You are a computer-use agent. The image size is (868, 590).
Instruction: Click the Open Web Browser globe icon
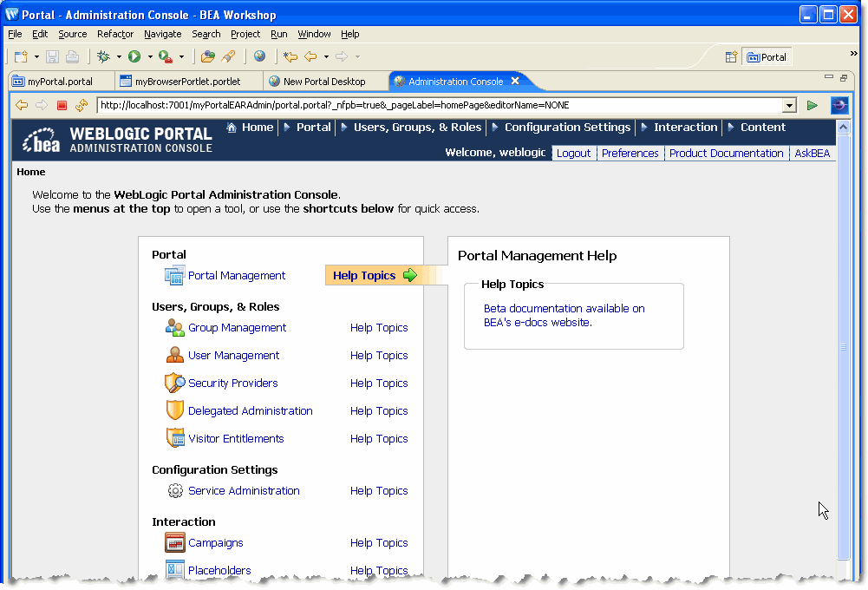coord(259,56)
